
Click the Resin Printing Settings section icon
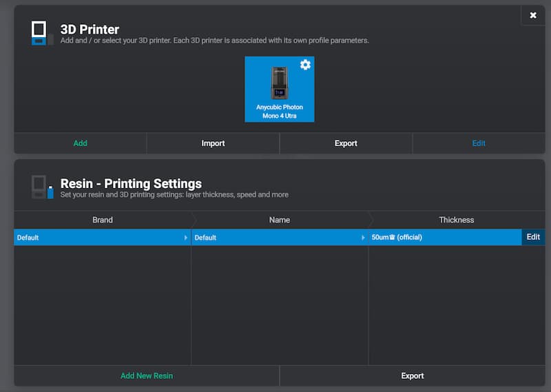tap(42, 187)
